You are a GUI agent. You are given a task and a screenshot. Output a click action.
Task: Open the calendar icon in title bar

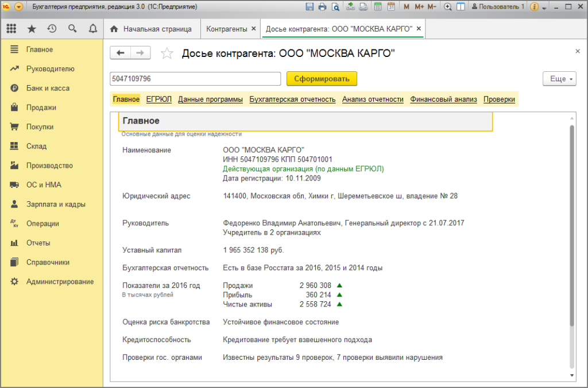(391, 7)
